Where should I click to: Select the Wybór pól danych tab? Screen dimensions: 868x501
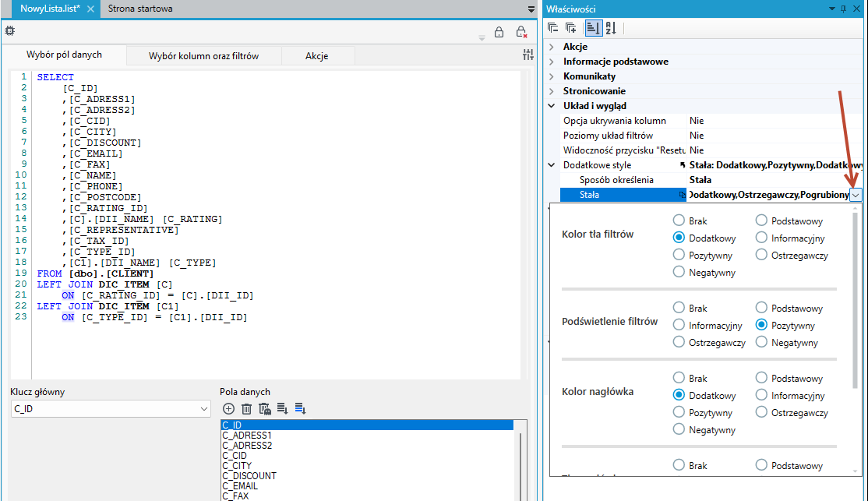64,55
